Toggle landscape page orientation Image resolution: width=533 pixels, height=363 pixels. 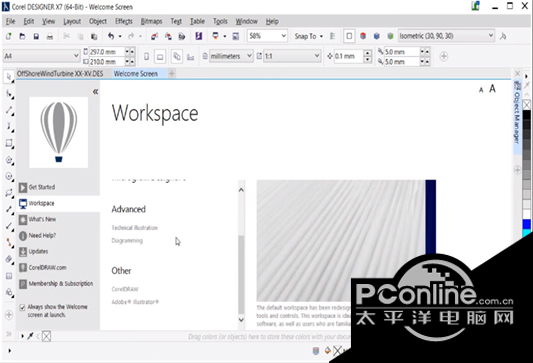click(160, 56)
